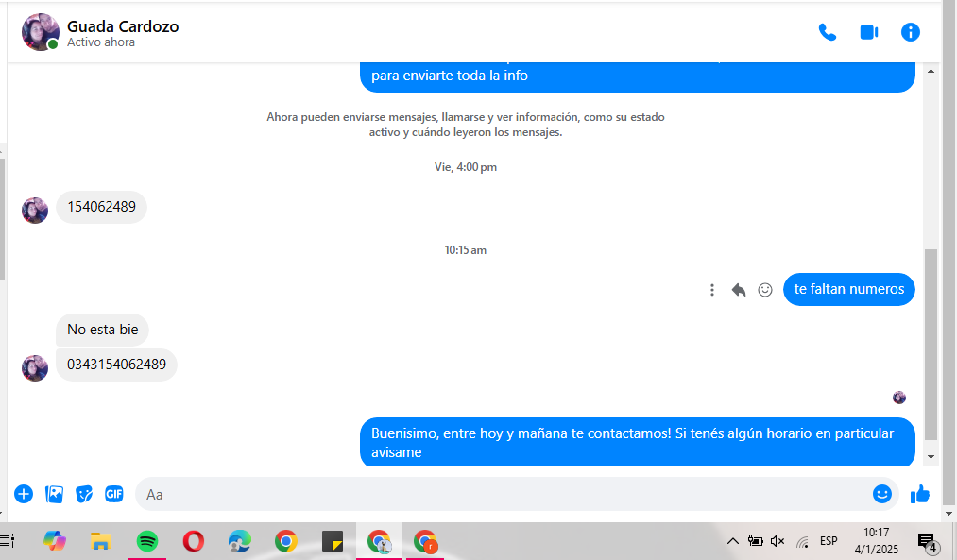Viewport: 957px width, 560px height.
Task: Start a voice call with Guada Cardozo
Action: tap(827, 32)
